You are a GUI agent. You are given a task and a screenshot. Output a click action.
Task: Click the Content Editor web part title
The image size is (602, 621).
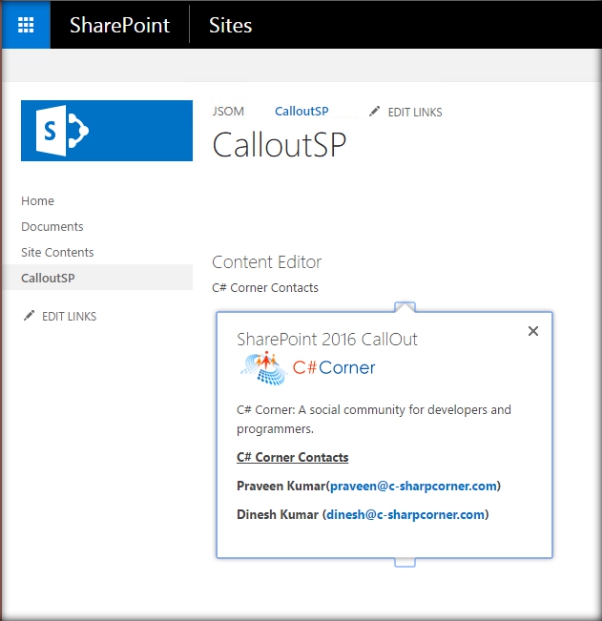[267, 262]
